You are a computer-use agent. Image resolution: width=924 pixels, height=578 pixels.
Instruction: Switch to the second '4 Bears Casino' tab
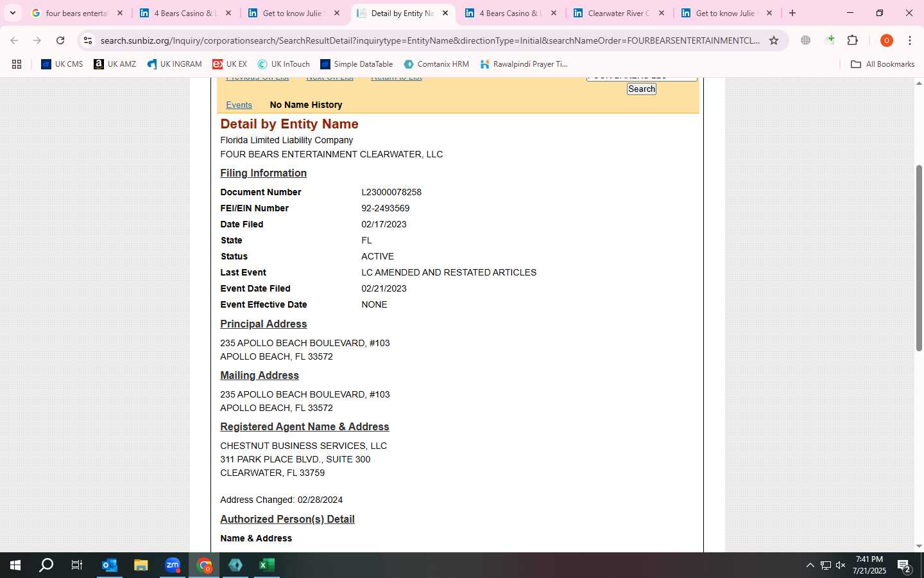[x=511, y=13]
